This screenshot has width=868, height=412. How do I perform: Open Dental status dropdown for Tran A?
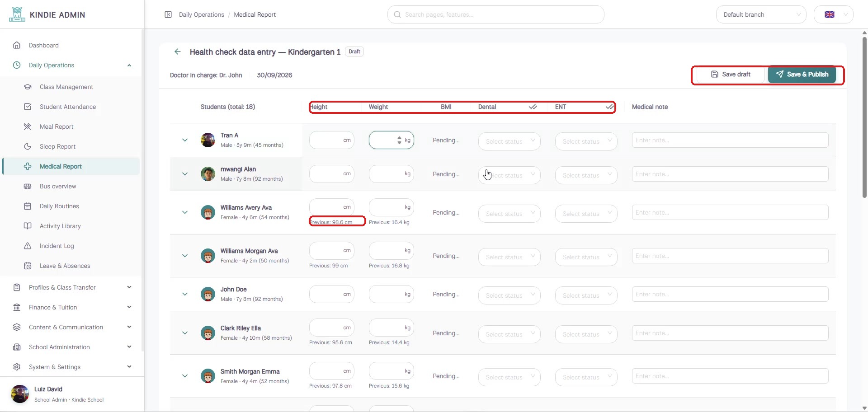pos(509,141)
